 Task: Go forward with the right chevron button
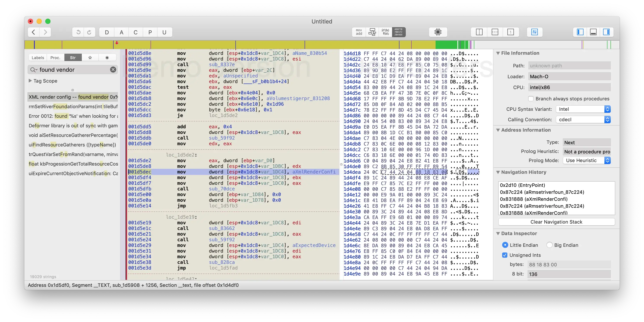pyautogui.click(x=45, y=32)
